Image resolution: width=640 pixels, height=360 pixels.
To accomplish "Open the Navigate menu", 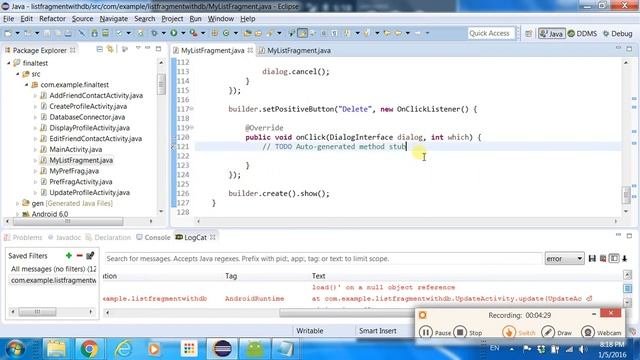I will [x=113, y=19].
